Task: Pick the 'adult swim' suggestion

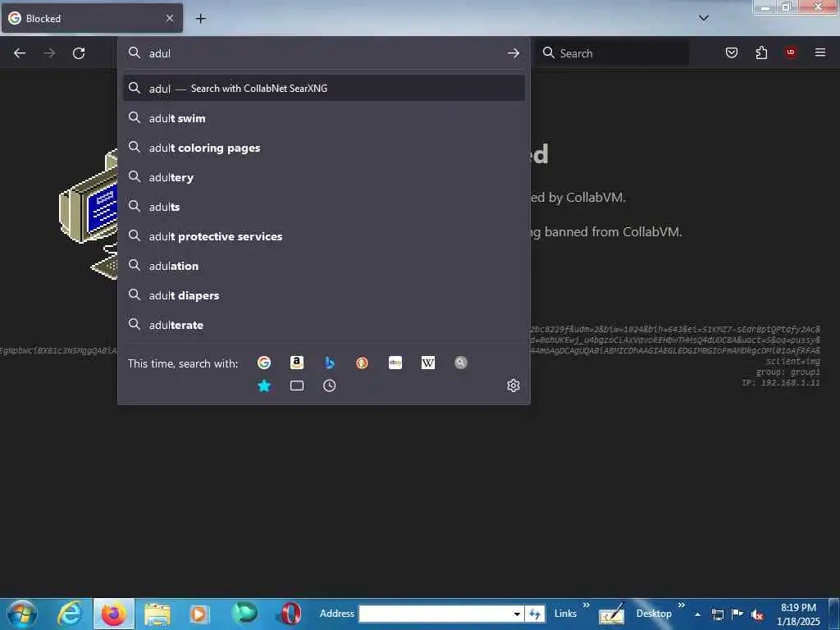Action: coord(323,118)
